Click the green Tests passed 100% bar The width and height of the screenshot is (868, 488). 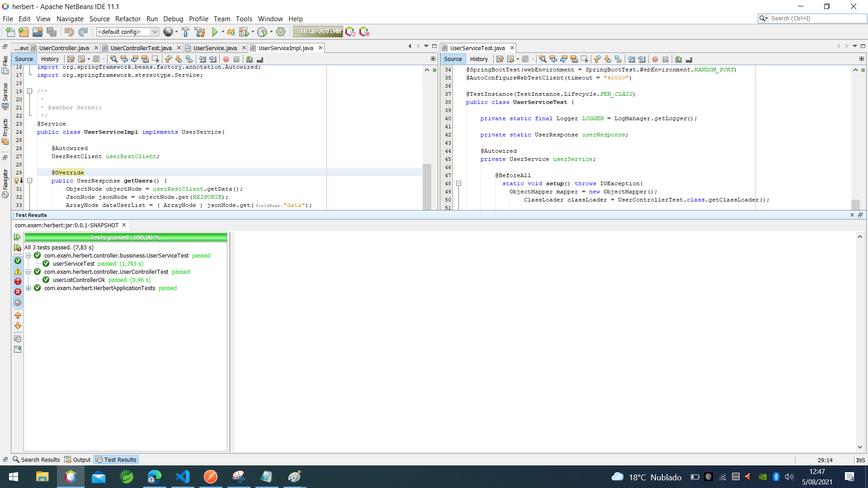125,237
